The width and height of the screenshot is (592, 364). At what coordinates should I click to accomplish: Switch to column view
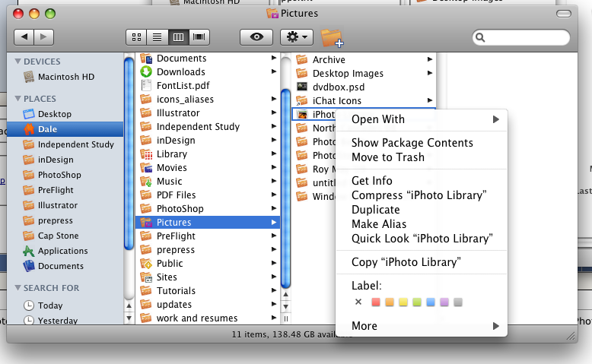(178, 37)
